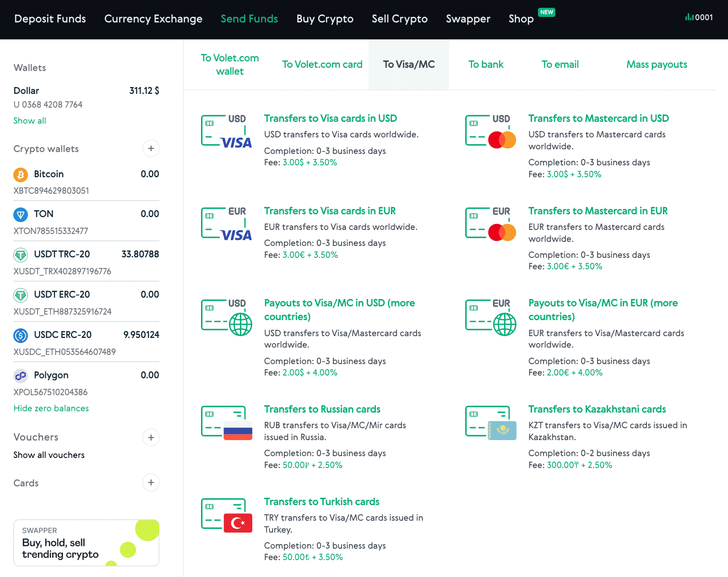The image size is (728, 577).
Task: Click the globe USD payouts icon
Action: 227,317
